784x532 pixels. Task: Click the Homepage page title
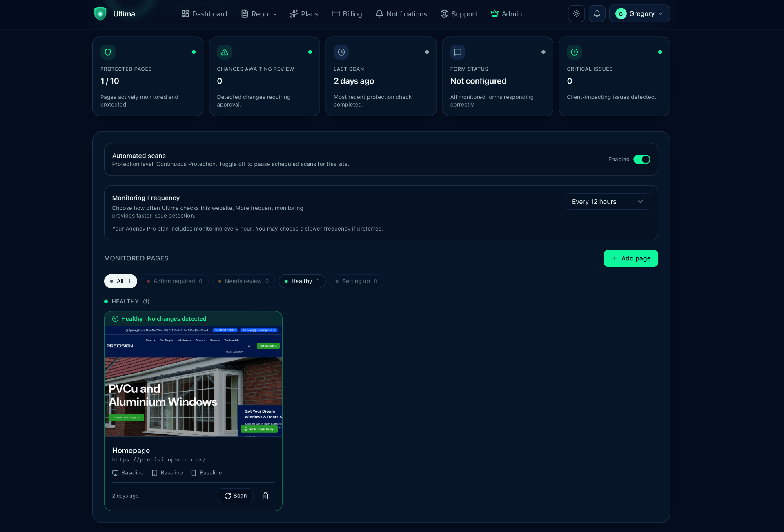point(131,450)
